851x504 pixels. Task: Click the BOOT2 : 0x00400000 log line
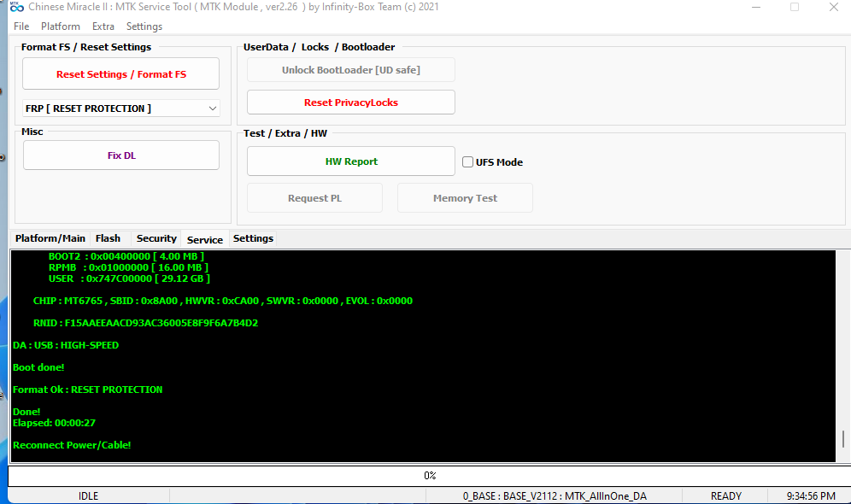click(x=126, y=256)
